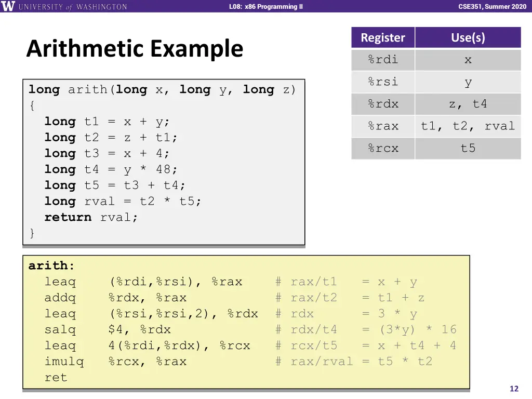
Task: Click the 'ret' instruction
Action: 56,377
